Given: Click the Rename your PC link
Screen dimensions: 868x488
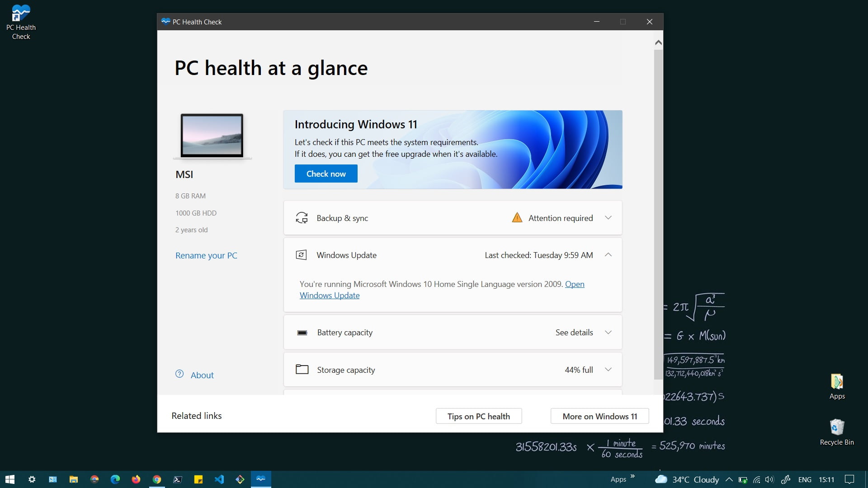Looking at the screenshot, I should [206, 255].
